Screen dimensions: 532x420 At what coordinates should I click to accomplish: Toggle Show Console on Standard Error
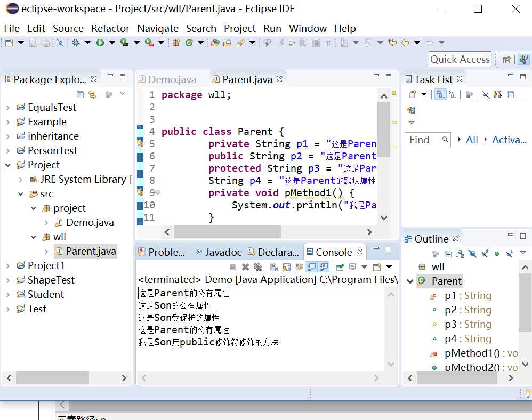pos(324,267)
